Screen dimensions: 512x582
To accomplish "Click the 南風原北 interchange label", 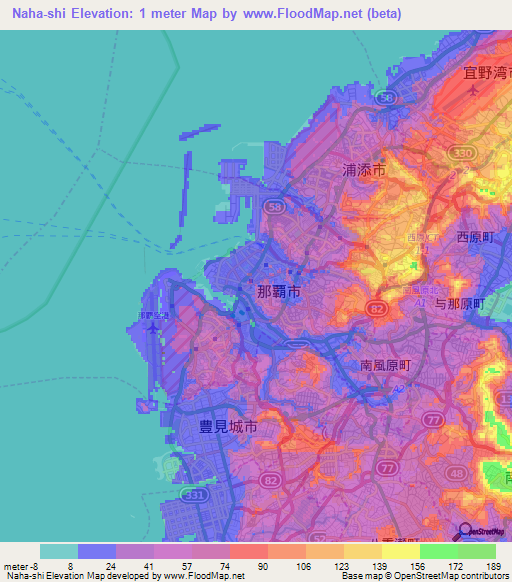I will point(420,290).
